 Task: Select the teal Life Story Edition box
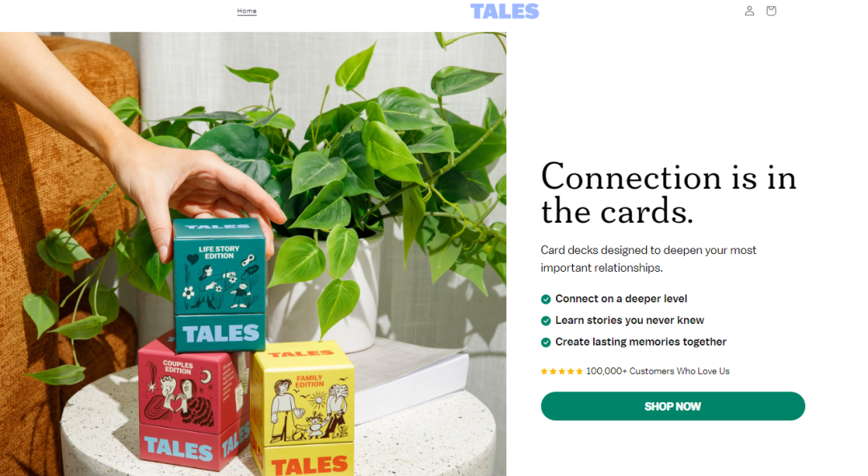[219, 285]
